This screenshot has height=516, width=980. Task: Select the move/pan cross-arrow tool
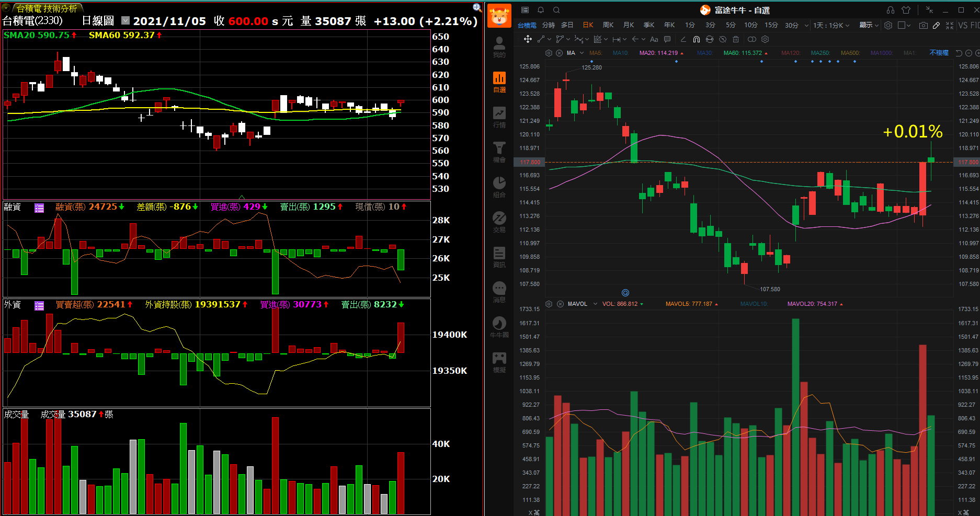coord(528,39)
